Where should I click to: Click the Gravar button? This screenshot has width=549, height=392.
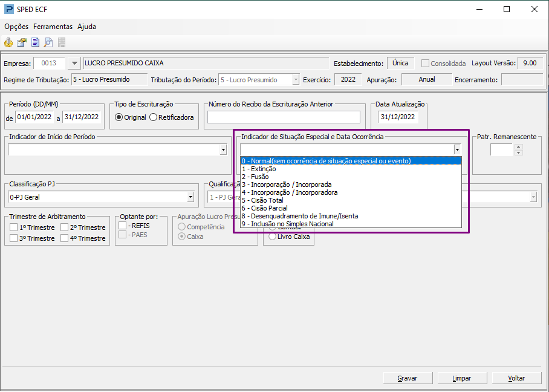pyautogui.click(x=408, y=378)
